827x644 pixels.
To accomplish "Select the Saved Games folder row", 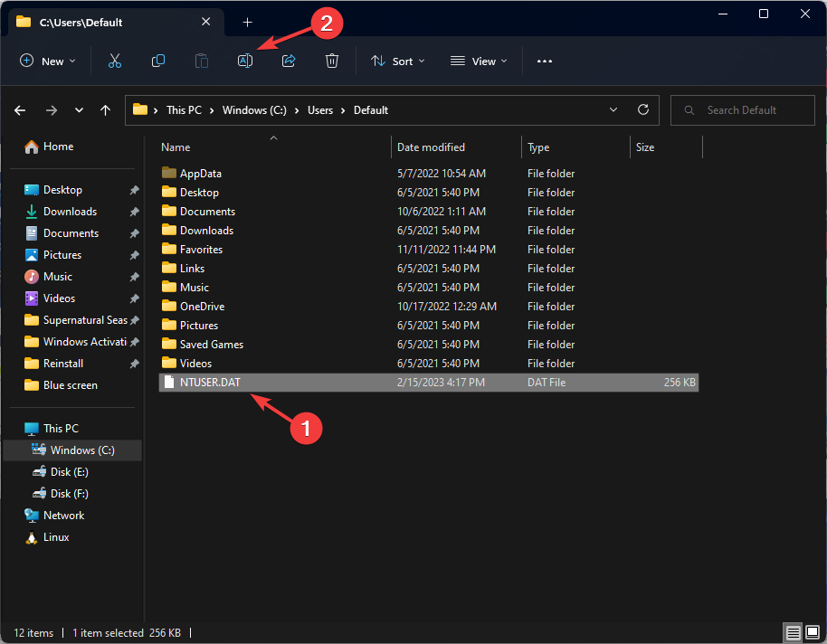I will tap(429, 345).
